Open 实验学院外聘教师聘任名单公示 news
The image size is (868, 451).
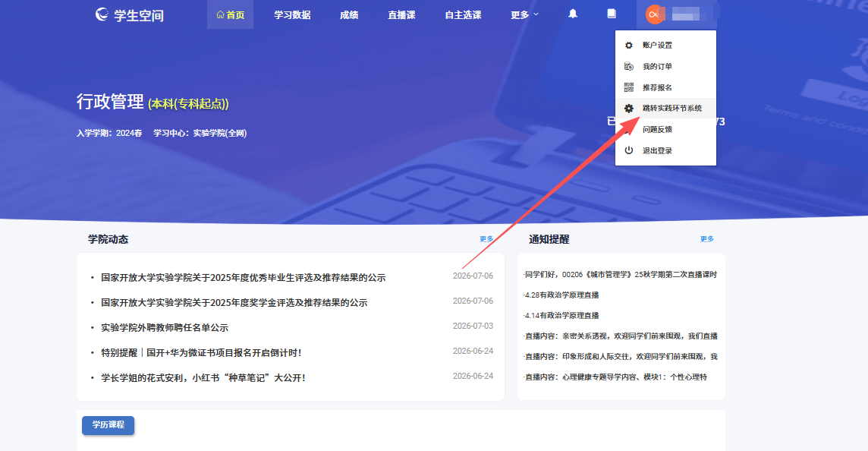pos(165,327)
